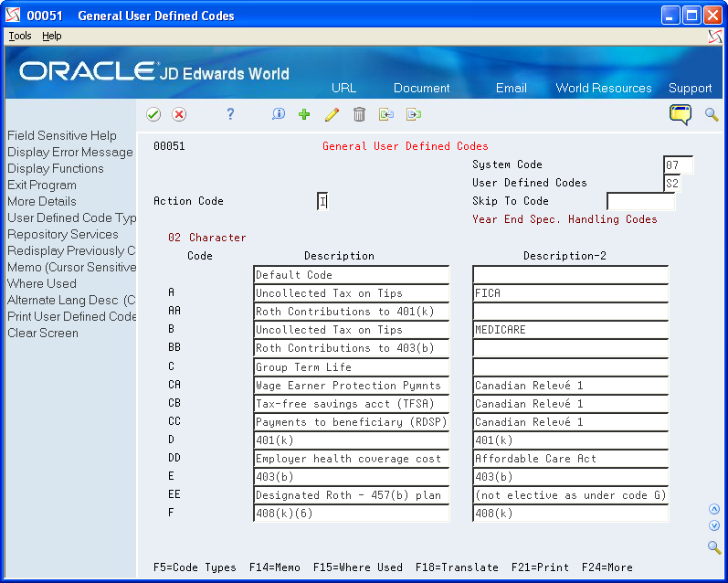Viewport: 728px width, 583px height.
Task: Click the blue info inquire icon
Action: tap(278, 114)
